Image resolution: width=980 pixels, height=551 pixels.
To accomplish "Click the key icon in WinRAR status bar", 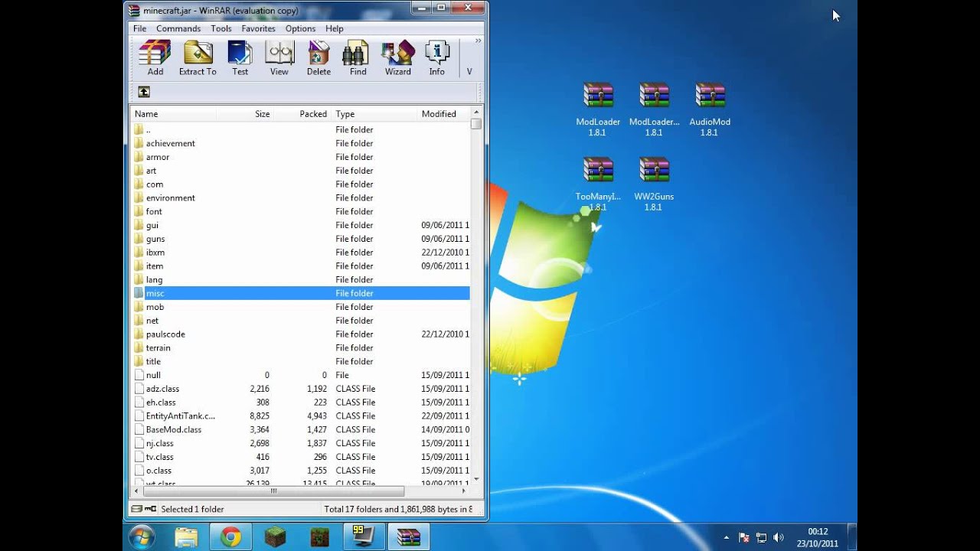I will coord(150,509).
